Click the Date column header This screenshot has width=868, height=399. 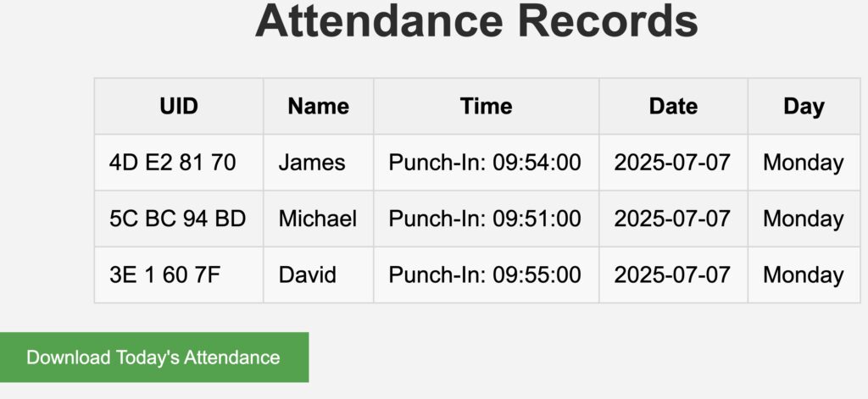(673, 106)
